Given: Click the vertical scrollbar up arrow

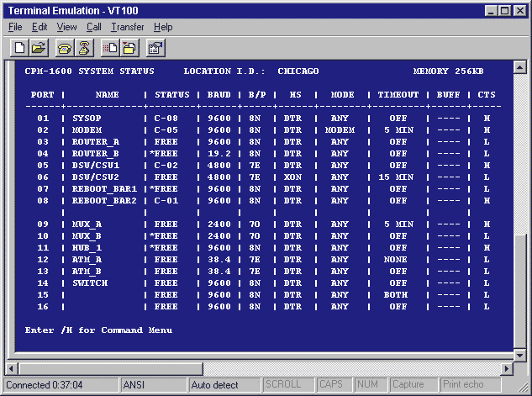Looking at the screenshot, I should coord(519,67).
